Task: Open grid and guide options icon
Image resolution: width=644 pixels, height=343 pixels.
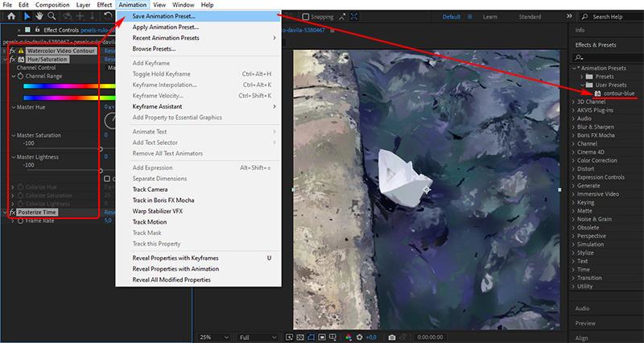Action: tap(332, 337)
